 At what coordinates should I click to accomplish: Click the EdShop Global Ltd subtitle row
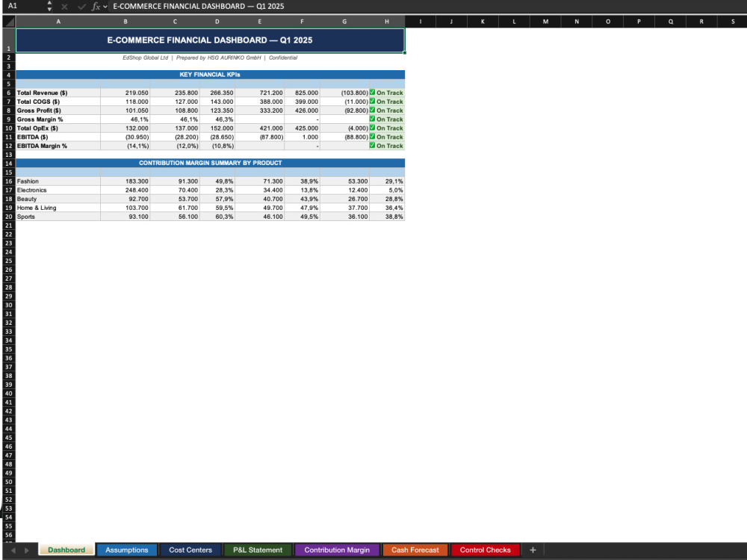tap(210, 57)
